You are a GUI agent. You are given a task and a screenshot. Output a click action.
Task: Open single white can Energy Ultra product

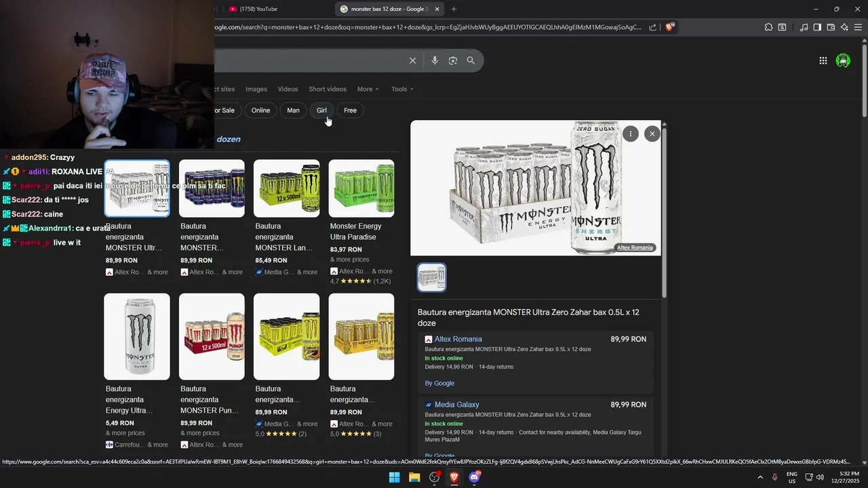tap(137, 336)
